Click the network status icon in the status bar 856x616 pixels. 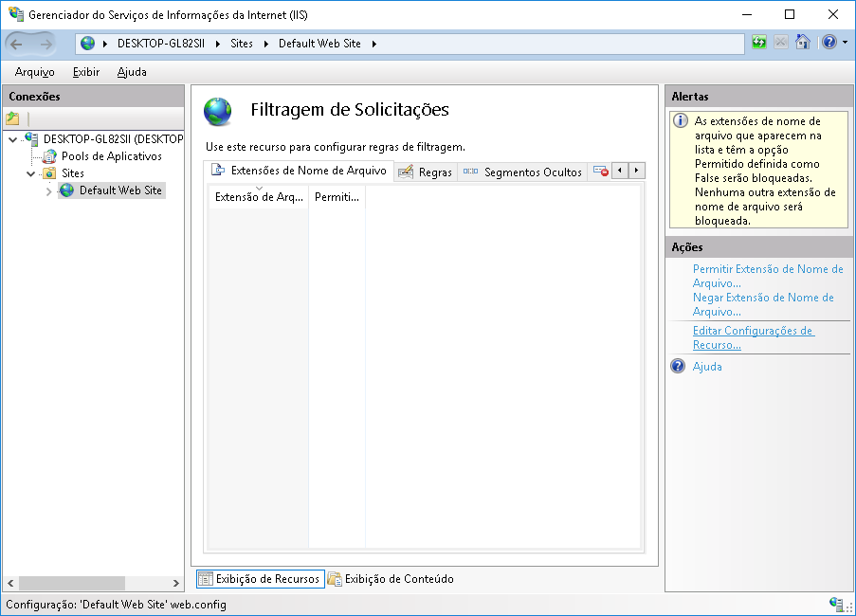click(x=836, y=604)
